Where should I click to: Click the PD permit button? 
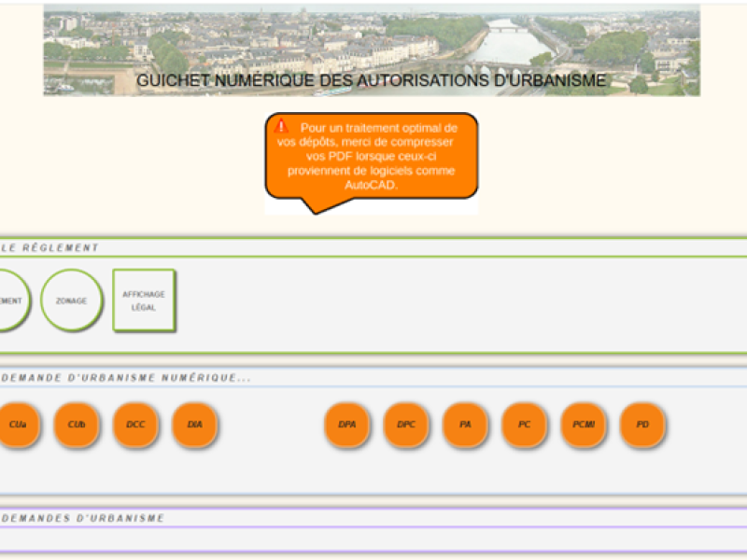(642, 425)
